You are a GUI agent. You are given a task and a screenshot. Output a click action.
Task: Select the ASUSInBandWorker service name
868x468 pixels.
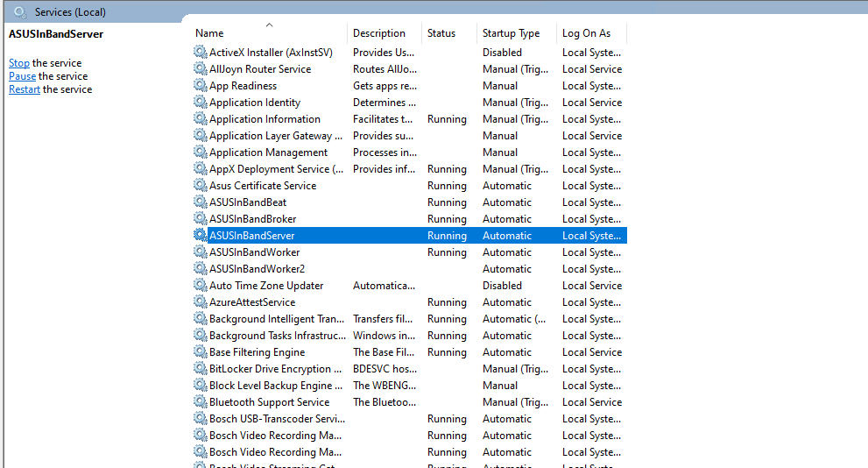coord(255,252)
